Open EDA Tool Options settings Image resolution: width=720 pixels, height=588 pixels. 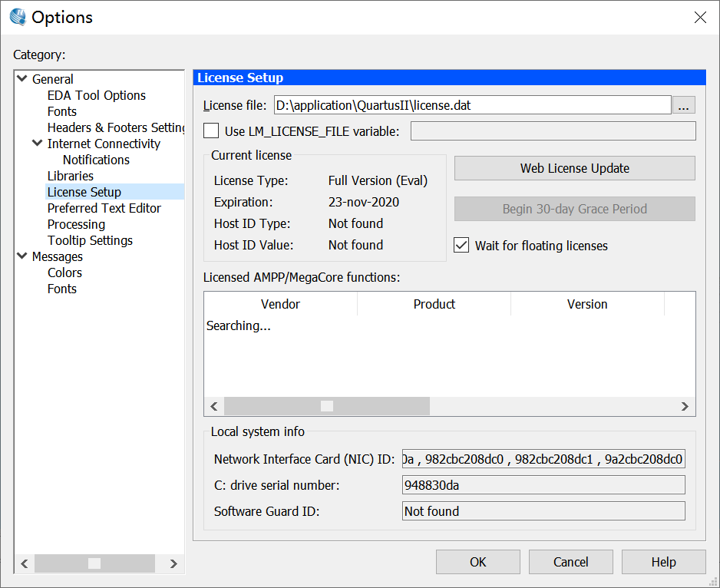(x=96, y=95)
